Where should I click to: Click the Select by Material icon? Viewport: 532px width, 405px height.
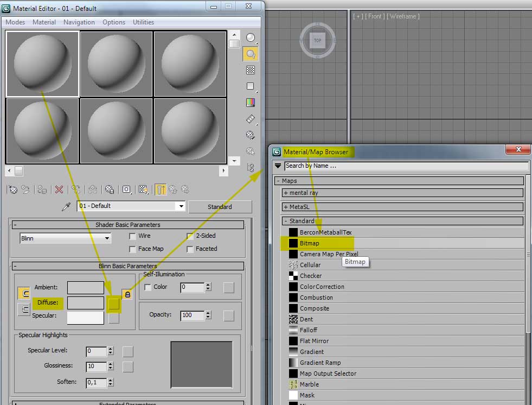click(x=251, y=151)
